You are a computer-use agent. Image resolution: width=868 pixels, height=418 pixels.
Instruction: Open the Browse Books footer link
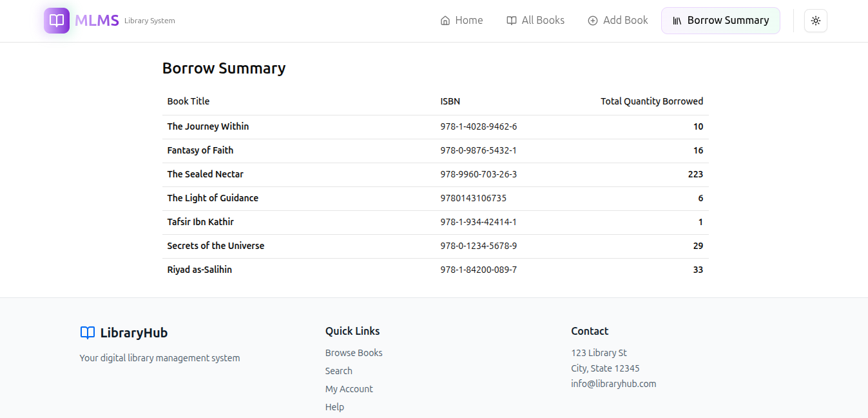(x=354, y=353)
